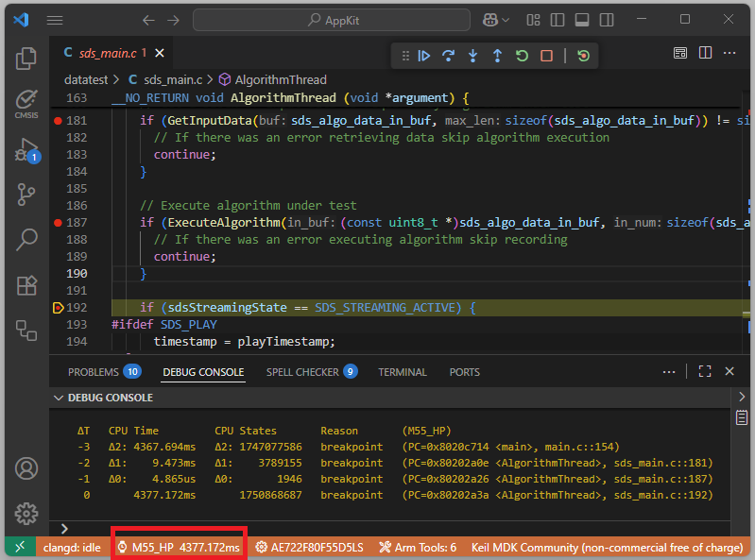Switch to the PROBLEMS tab

point(94,372)
